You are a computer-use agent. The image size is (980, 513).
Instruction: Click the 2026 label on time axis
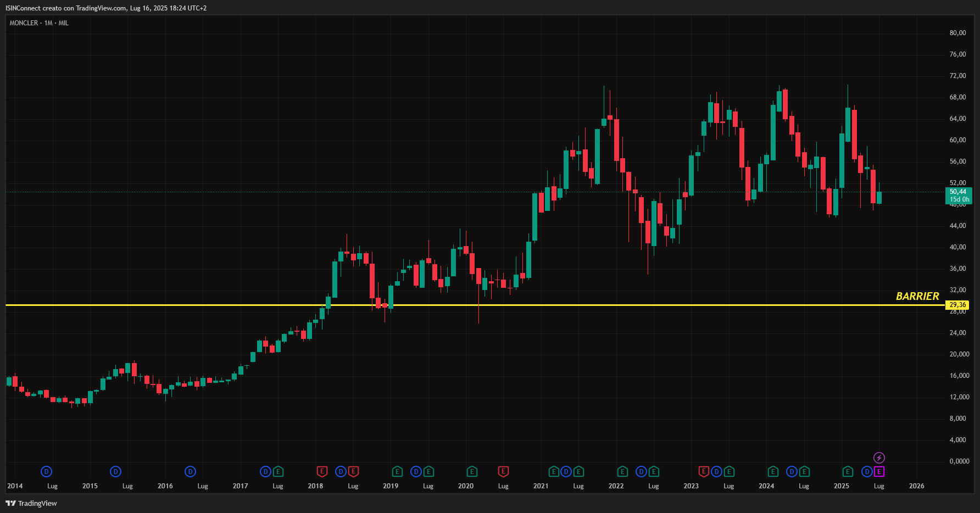916,486
